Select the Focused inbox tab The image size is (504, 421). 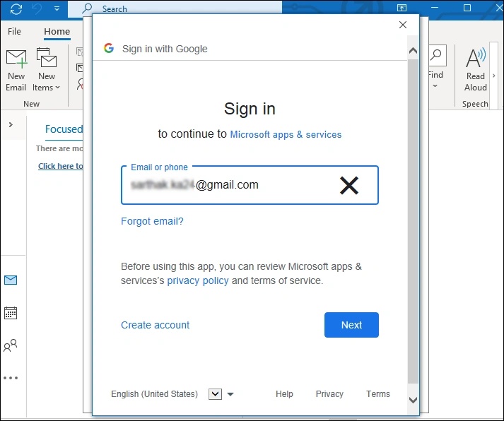[x=64, y=129]
